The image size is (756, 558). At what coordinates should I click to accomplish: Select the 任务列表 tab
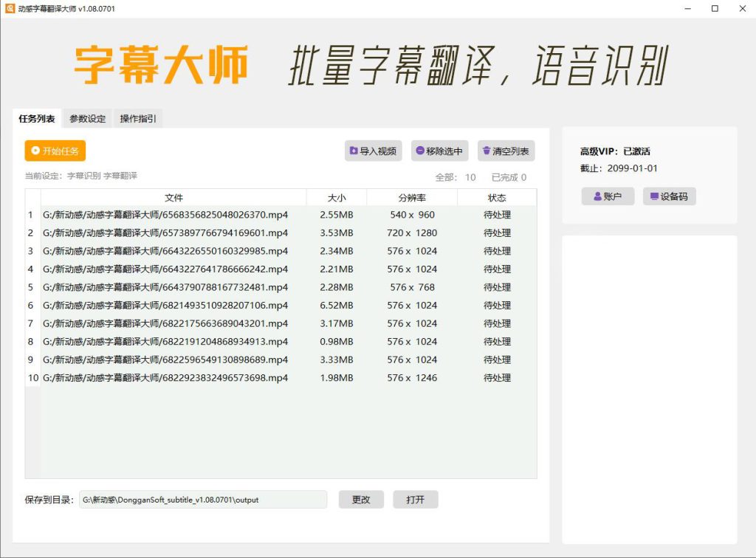[x=36, y=119]
